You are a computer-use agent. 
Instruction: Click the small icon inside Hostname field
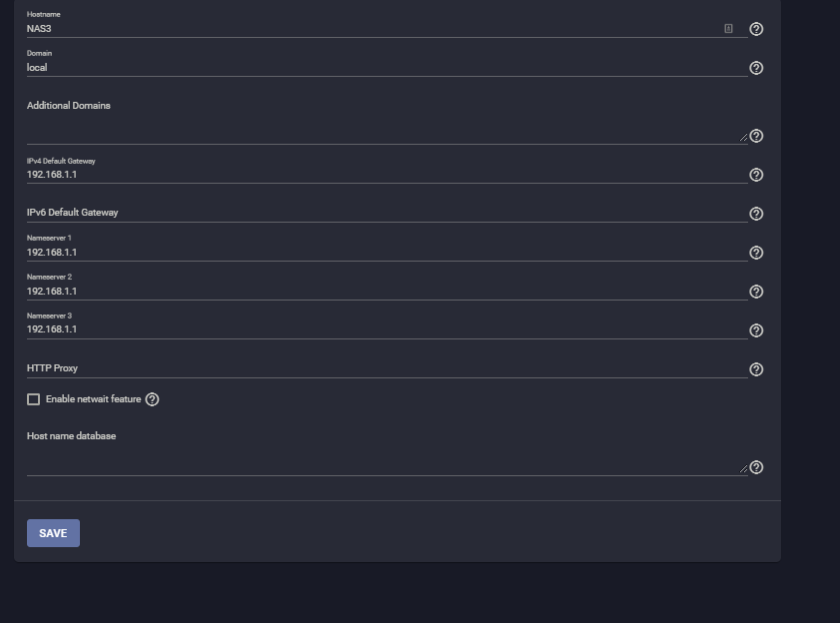pyautogui.click(x=728, y=29)
